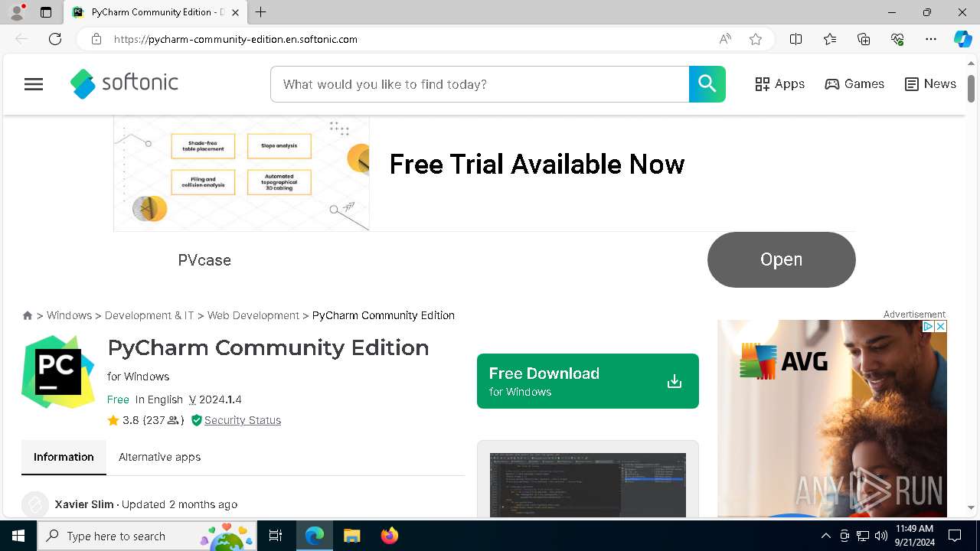This screenshot has height=551, width=980.
Task: Open the Favorites list icon
Action: point(830,39)
